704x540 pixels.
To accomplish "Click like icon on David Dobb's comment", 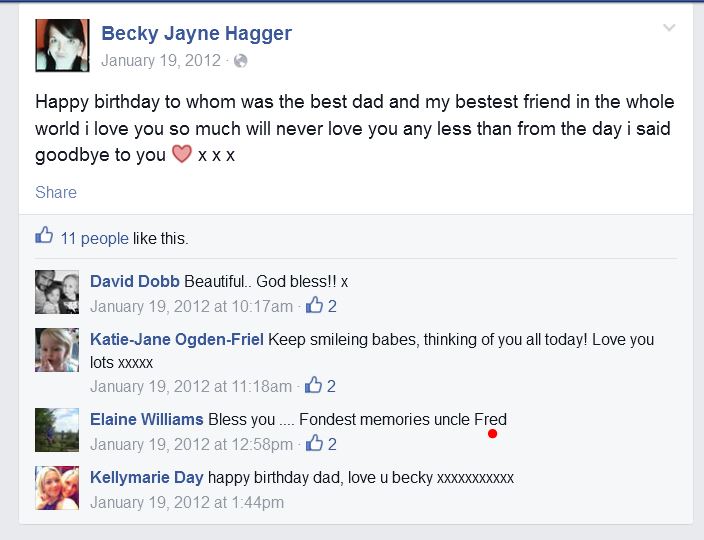I will click(x=314, y=306).
